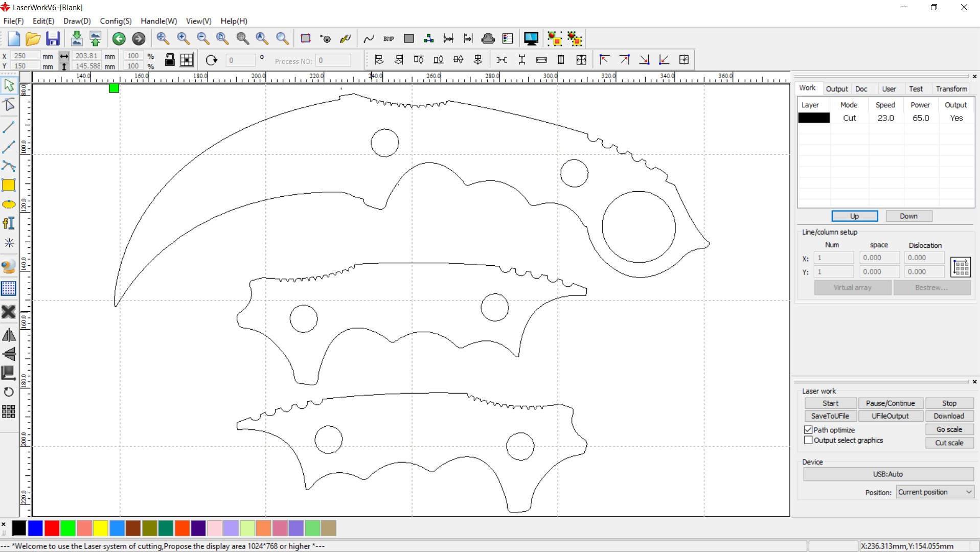Switch to the Output tab
Screen dimensions: 980x552
(x=836, y=89)
